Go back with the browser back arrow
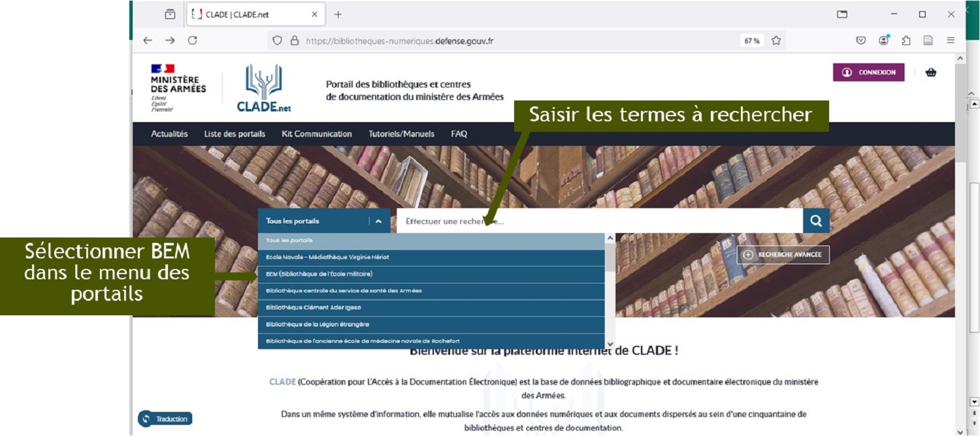This screenshot has height=436, width=980. pos(148,40)
